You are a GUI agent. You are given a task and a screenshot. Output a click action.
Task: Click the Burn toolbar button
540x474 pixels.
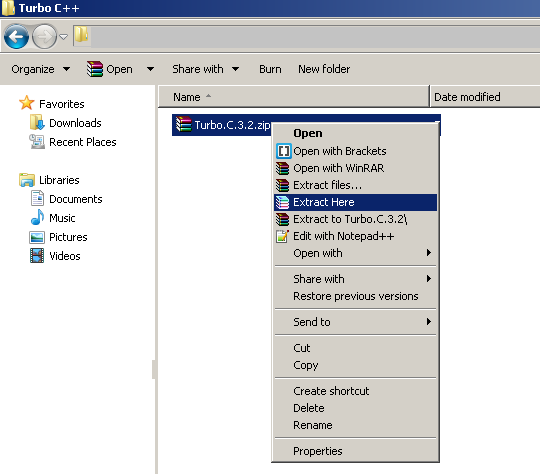270,69
